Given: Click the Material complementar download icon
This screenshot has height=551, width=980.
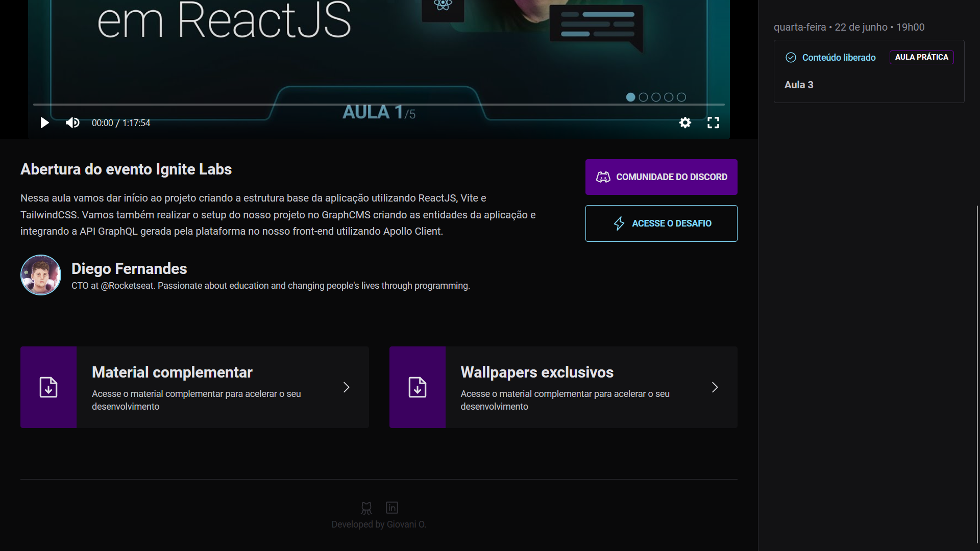Looking at the screenshot, I should tap(48, 387).
